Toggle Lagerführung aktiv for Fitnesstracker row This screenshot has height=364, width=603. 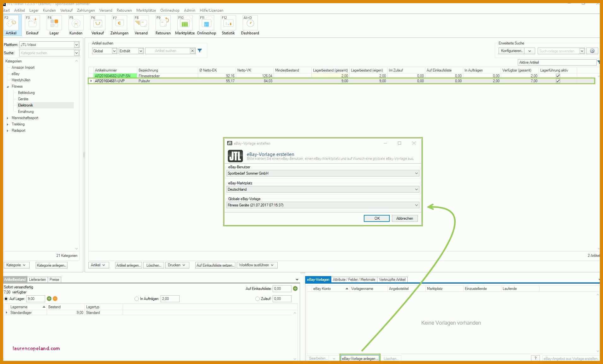[558, 76]
